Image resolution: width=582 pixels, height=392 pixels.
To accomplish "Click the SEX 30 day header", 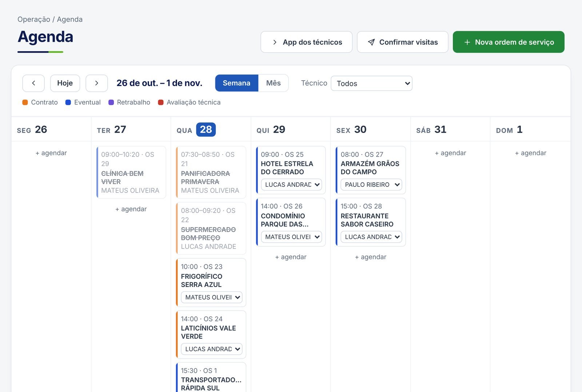I will pos(351,130).
